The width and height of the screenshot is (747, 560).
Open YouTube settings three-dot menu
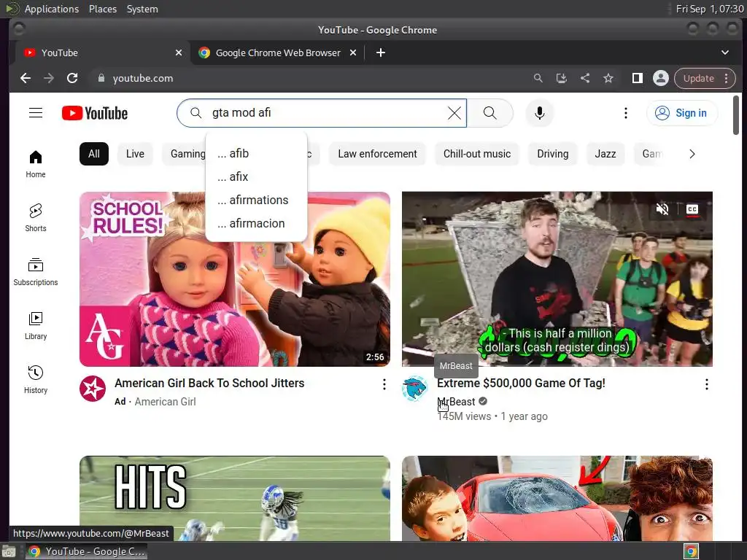625,113
